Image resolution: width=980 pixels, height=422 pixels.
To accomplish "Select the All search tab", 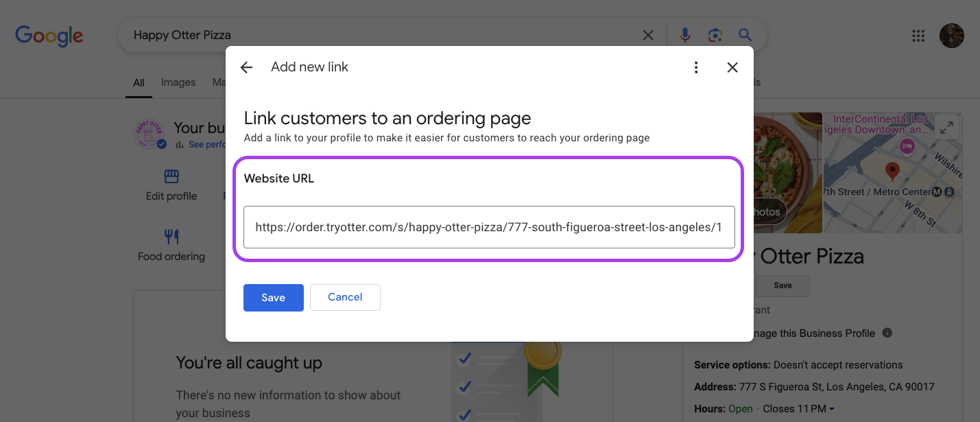I will 139,82.
